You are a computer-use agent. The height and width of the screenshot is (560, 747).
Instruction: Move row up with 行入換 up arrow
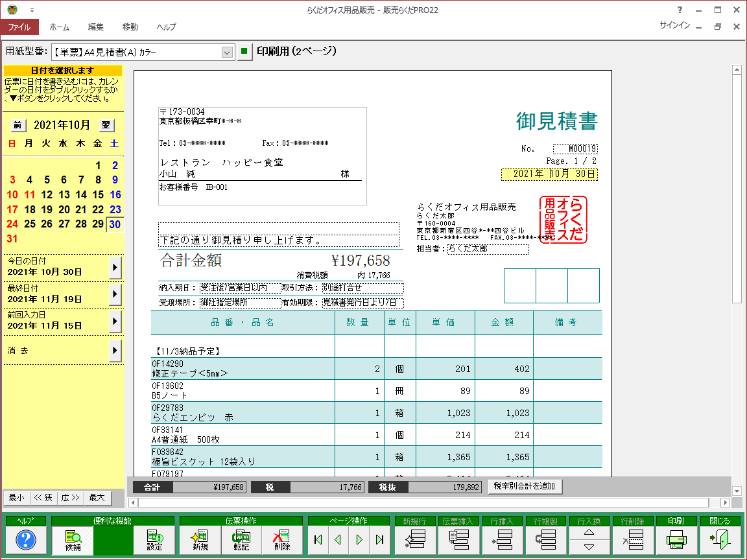click(589, 532)
